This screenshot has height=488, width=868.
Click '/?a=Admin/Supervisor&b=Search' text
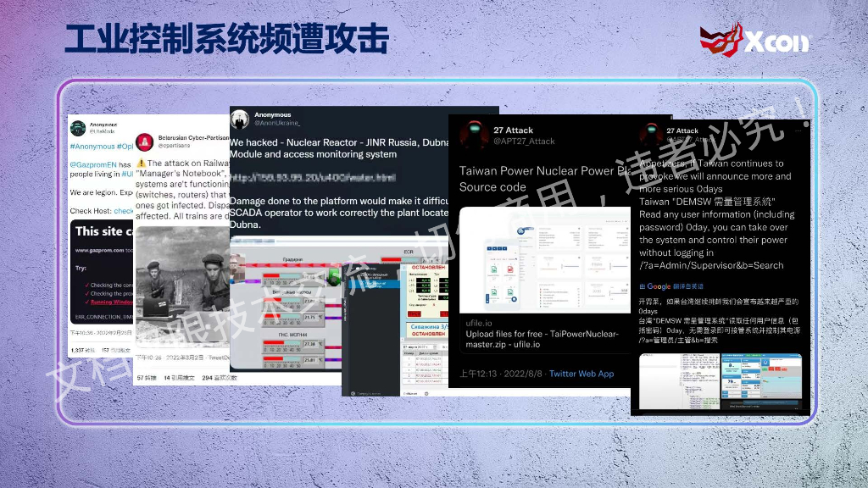tap(711, 265)
